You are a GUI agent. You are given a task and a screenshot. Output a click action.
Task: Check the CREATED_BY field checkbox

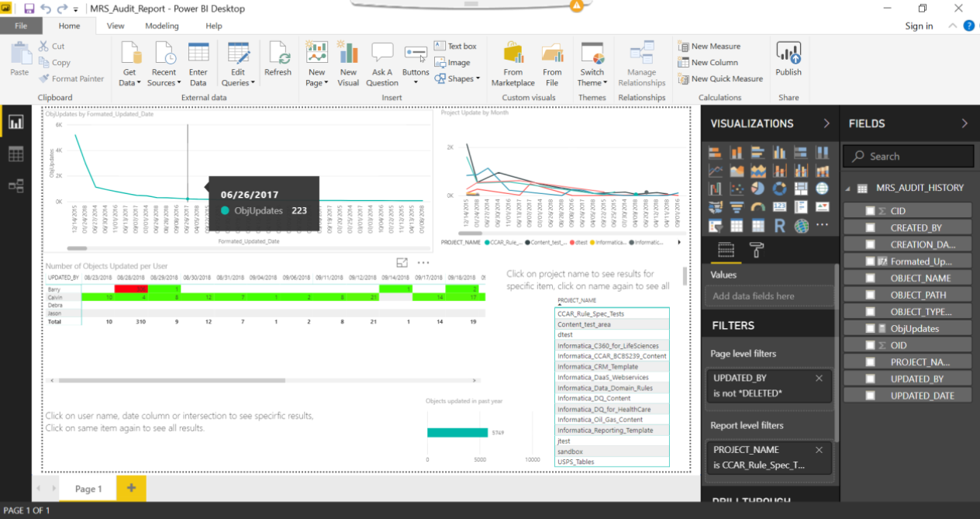pyautogui.click(x=870, y=228)
